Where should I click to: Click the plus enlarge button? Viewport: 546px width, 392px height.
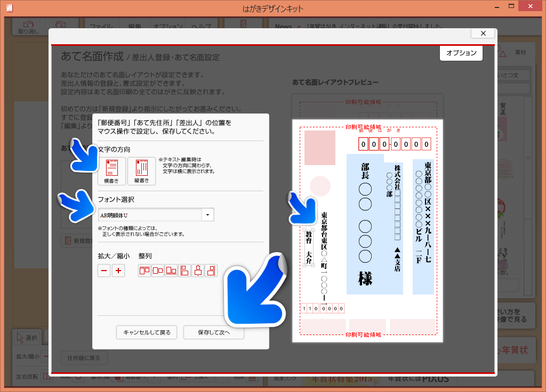[118, 271]
